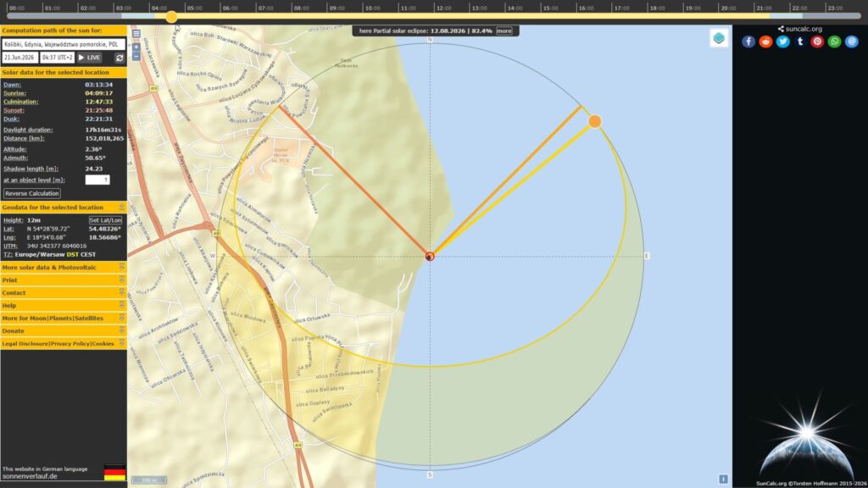Click the Shadow length [m] link
Image resolution: width=868 pixels, height=488 pixels.
click(31, 169)
